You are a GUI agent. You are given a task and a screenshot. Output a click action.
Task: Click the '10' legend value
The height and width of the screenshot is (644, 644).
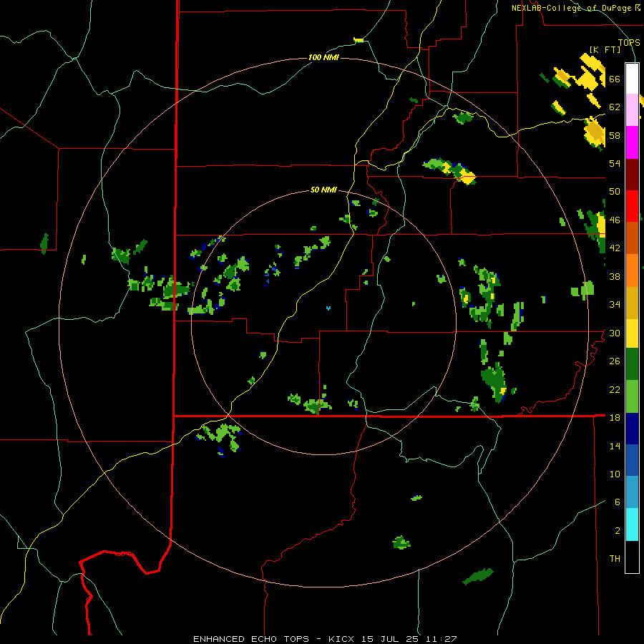click(615, 474)
